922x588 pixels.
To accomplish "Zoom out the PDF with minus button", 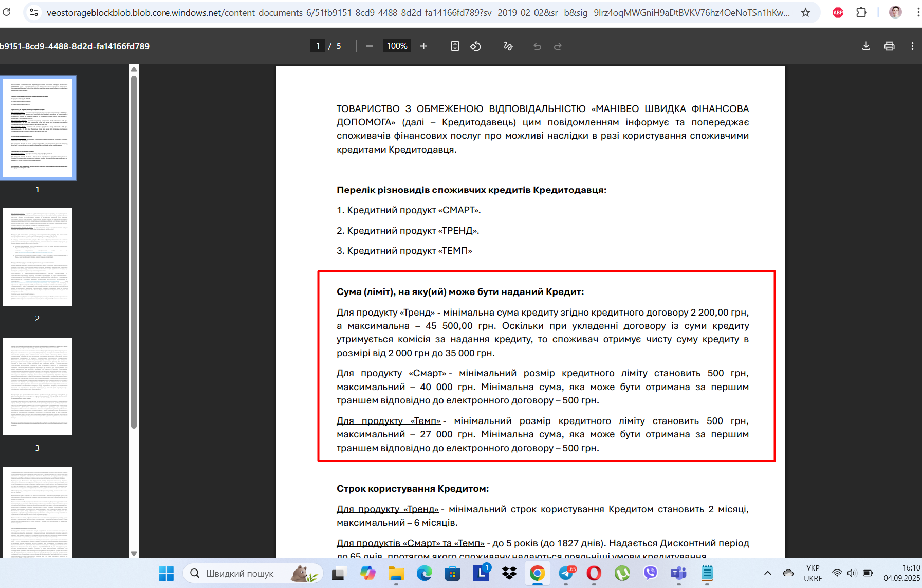I will (x=370, y=46).
